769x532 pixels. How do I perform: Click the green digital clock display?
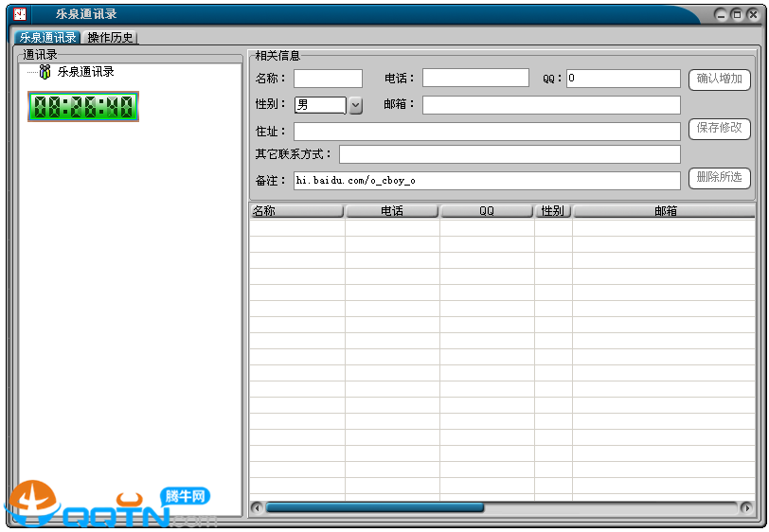coord(83,107)
